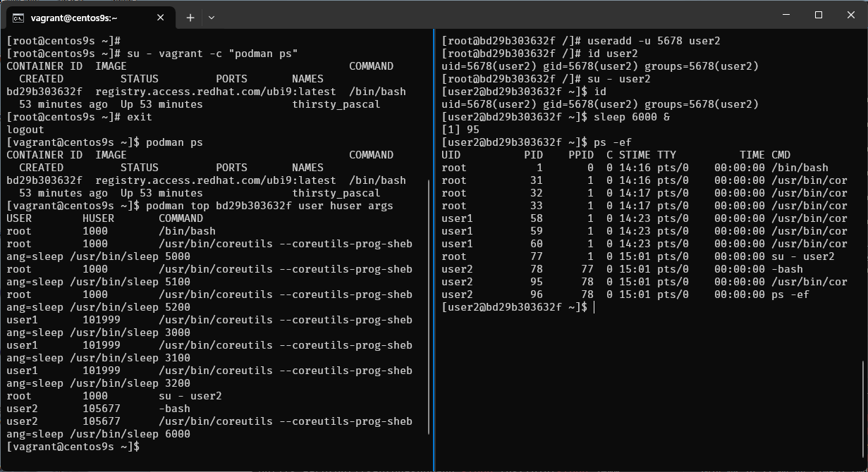This screenshot has height=472, width=868.
Task: Click the HUSER column header
Action: (98, 218)
